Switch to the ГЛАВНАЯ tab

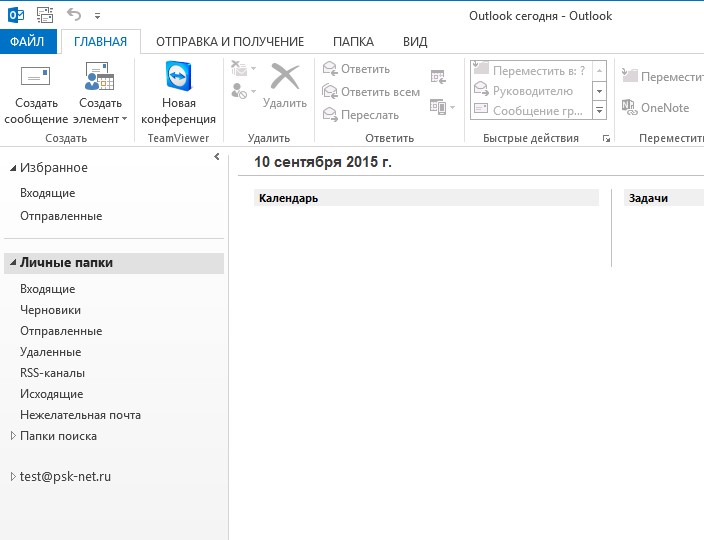[x=101, y=42]
